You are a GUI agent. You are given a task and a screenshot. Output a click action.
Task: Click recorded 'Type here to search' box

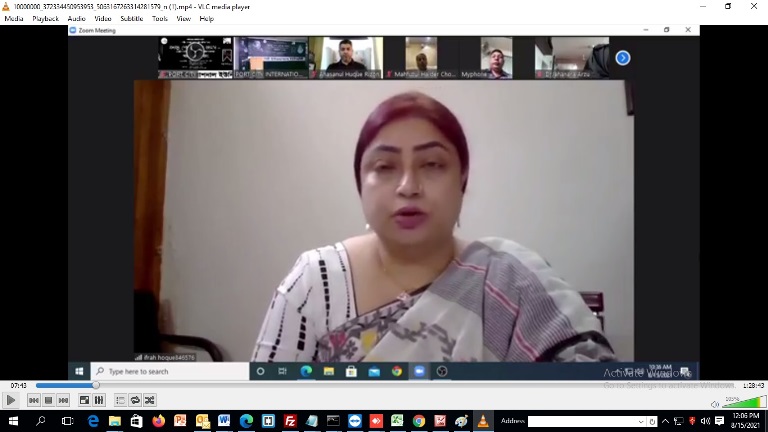click(170, 371)
